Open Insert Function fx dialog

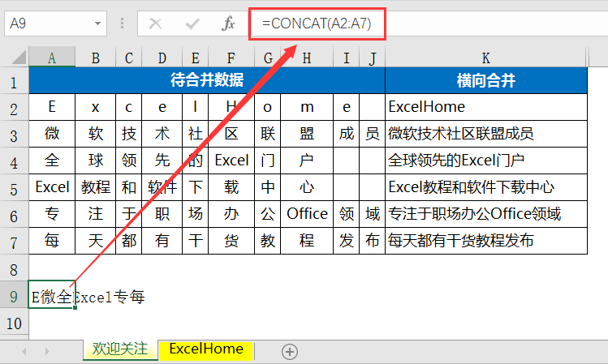pos(228,24)
